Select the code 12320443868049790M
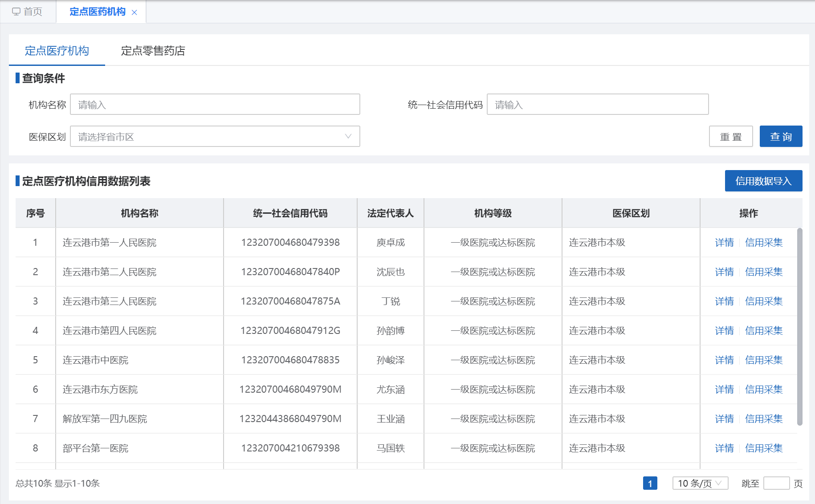Screen dimensions: 815x504 coord(290,419)
